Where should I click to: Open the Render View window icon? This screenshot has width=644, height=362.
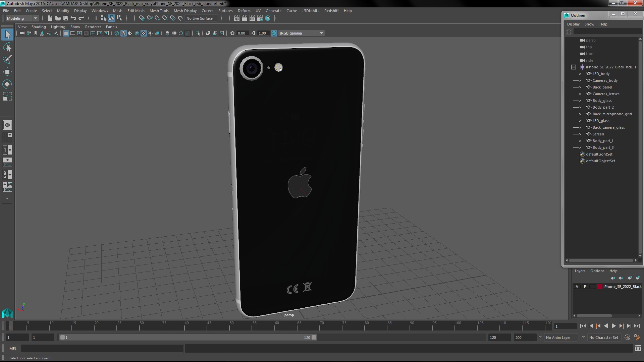(237, 18)
